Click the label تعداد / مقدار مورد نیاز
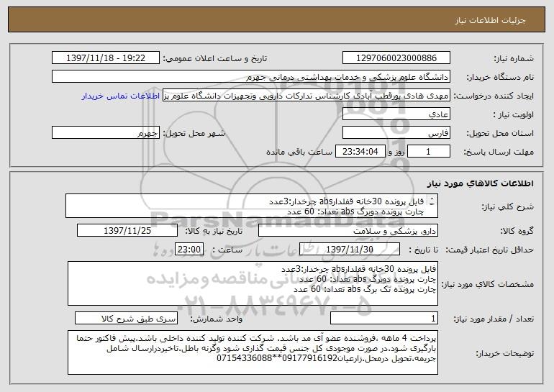Screen dimensions: 554x392 pyautogui.click(x=494, y=319)
